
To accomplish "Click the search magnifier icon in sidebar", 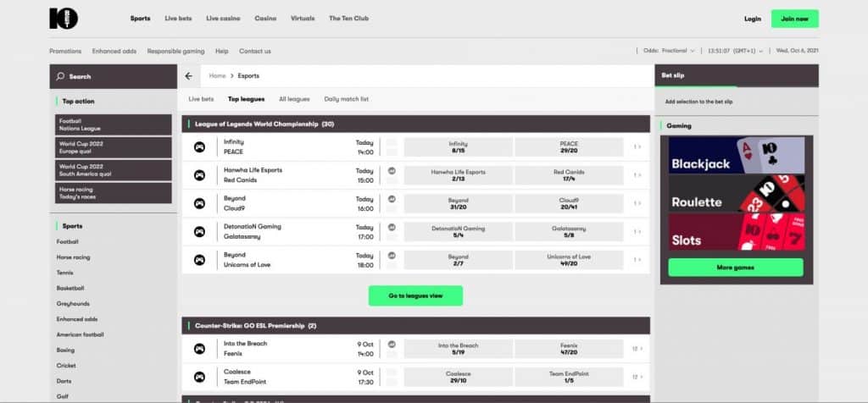I will (x=60, y=76).
